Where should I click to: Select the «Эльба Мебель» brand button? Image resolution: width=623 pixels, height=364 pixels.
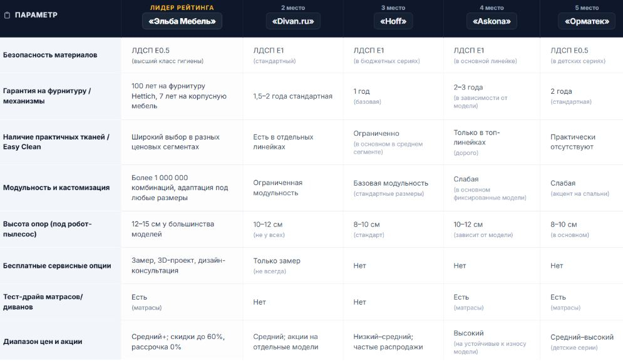(182, 21)
